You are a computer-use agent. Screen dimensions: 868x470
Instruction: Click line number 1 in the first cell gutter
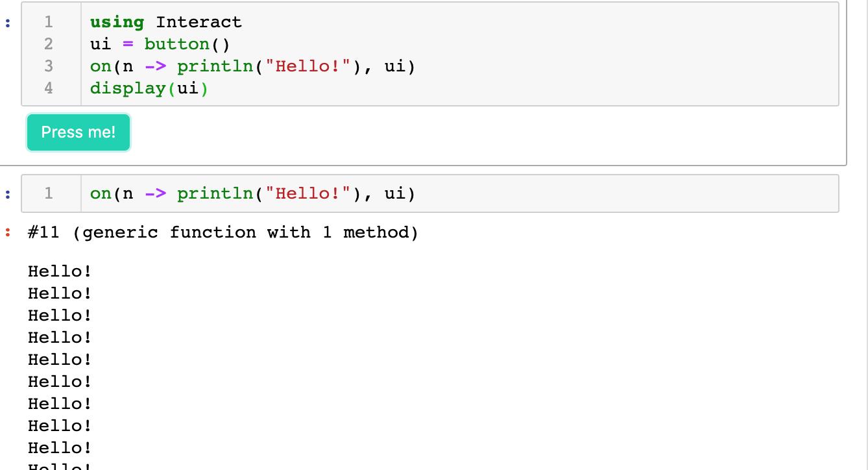(49, 22)
